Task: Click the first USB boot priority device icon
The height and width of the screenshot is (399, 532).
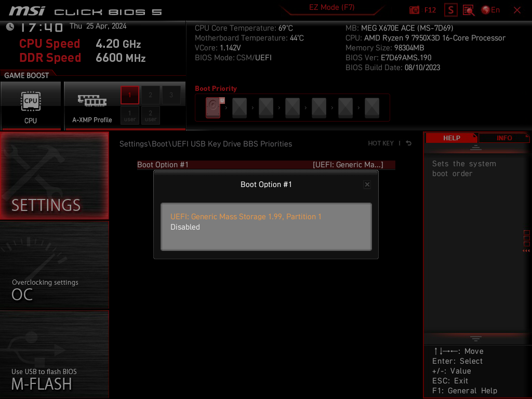Action: (x=213, y=108)
